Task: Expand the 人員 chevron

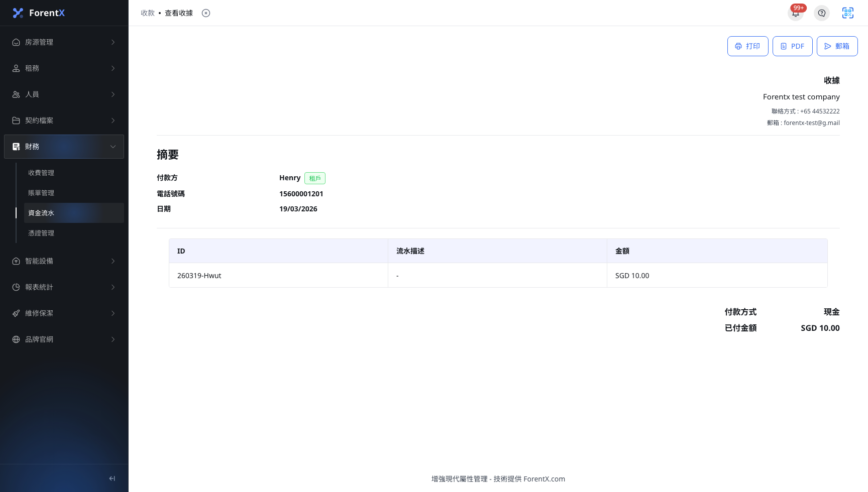Action: pos(113,94)
